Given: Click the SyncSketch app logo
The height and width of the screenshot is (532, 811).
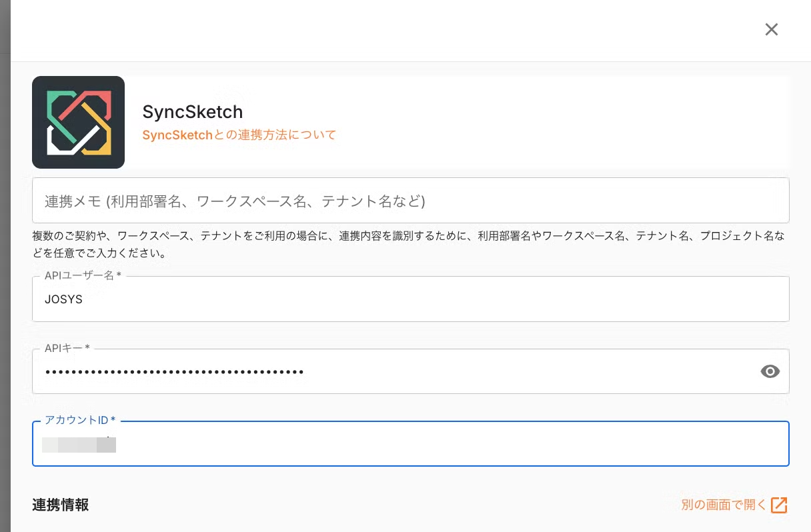Looking at the screenshot, I should pos(78,122).
